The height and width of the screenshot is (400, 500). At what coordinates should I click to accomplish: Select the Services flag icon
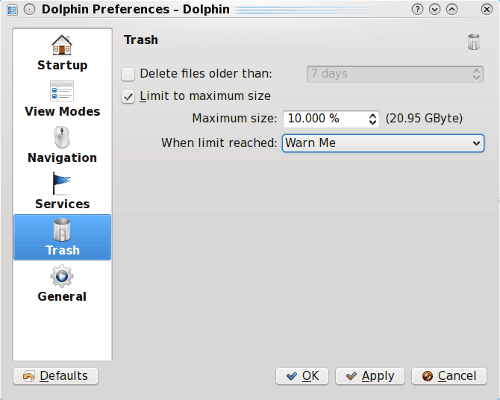pos(62,183)
